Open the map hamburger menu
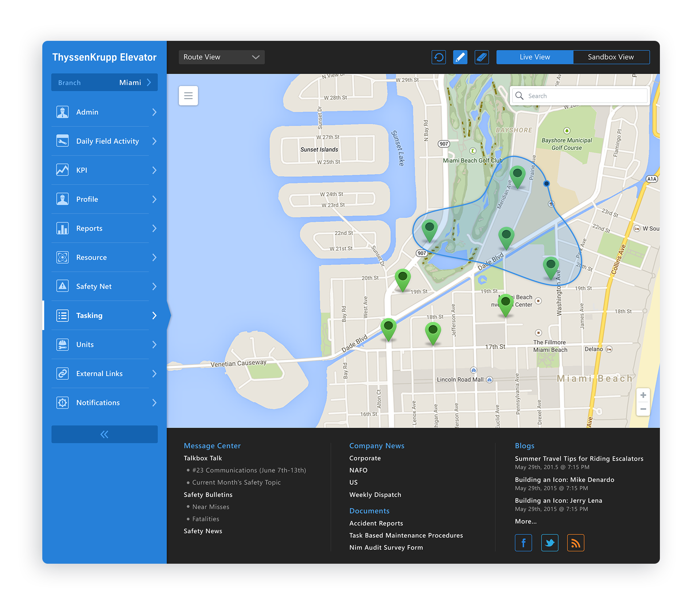 pos(188,96)
